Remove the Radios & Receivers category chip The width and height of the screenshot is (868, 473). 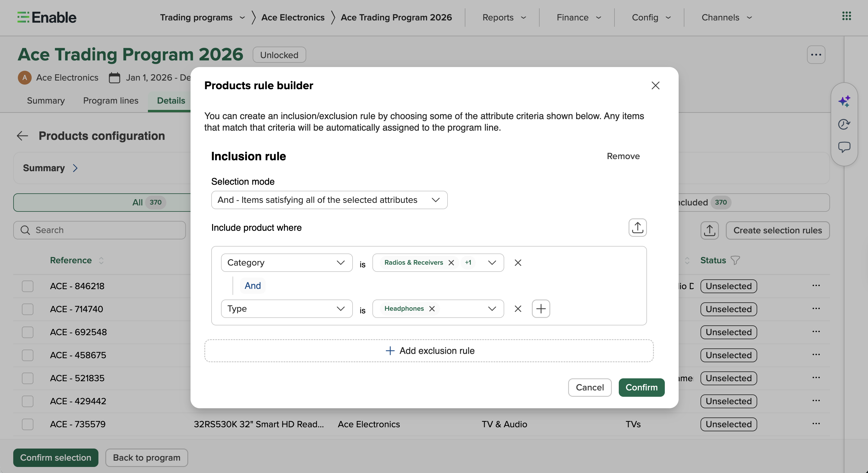(451, 262)
